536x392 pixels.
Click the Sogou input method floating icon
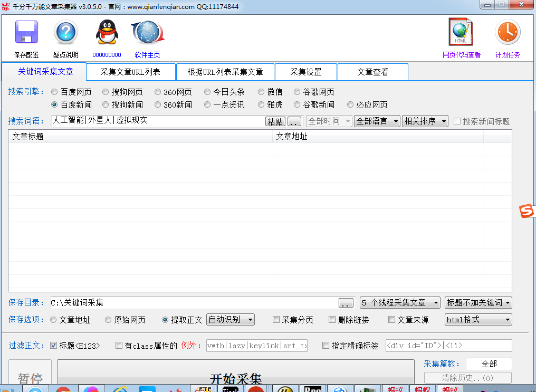point(527,211)
